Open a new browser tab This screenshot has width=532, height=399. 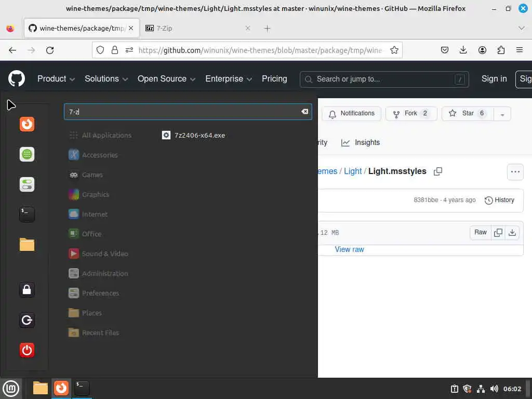tap(268, 29)
